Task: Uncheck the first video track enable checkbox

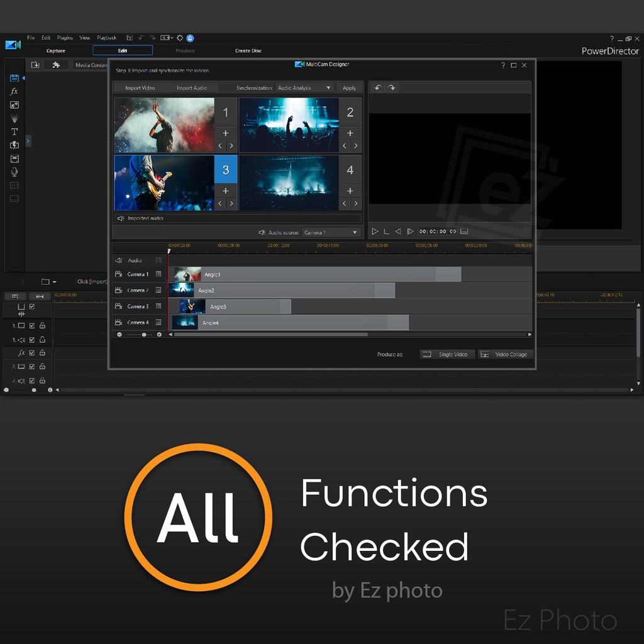Action: 32,326
